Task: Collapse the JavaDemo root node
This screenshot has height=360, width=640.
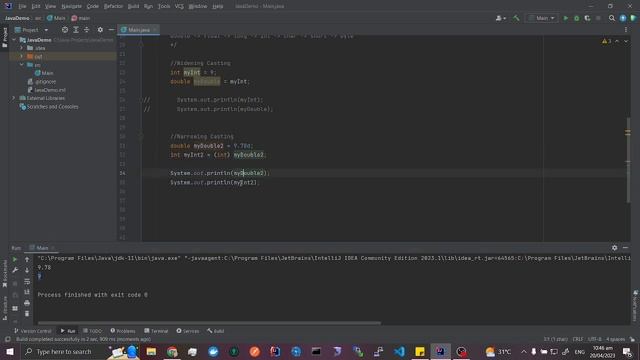Action: pyautogui.click(x=14, y=40)
